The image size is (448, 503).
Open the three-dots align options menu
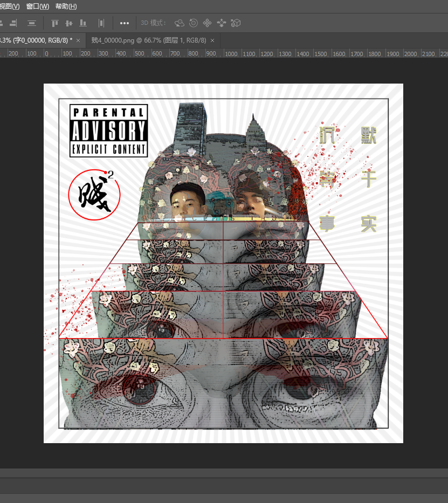125,23
